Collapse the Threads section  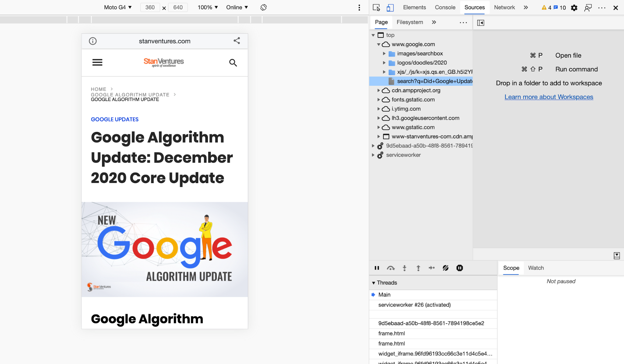point(374,283)
